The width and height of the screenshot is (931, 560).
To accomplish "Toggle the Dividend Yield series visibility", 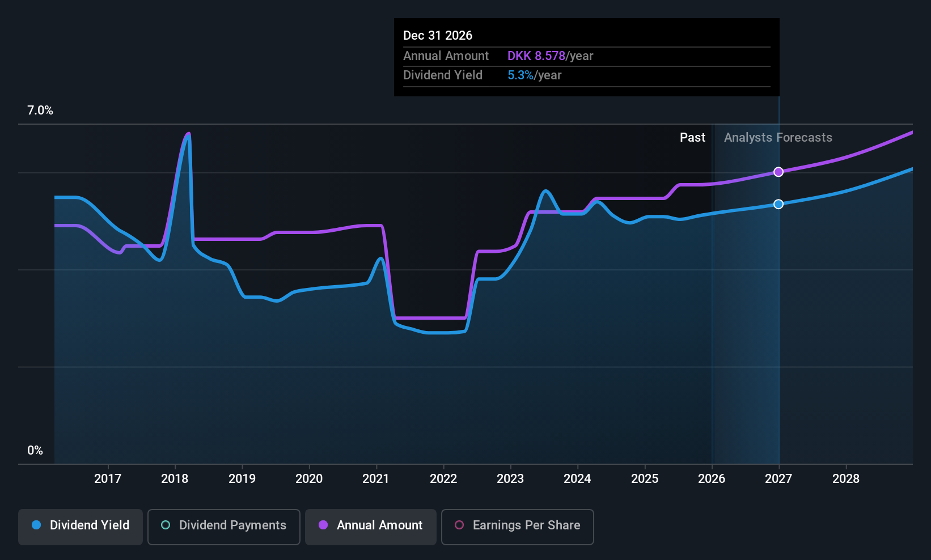I will pos(80,525).
